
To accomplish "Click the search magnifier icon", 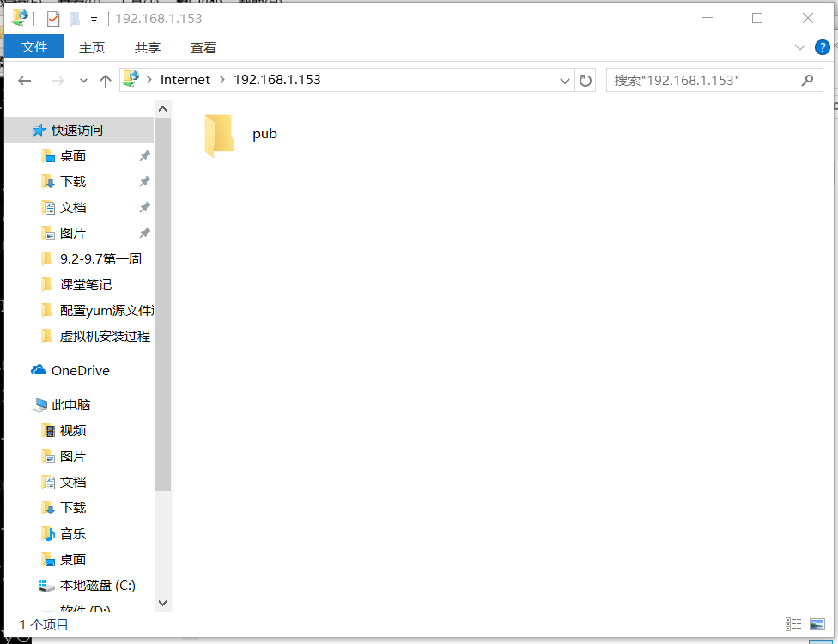I will point(808,80).
